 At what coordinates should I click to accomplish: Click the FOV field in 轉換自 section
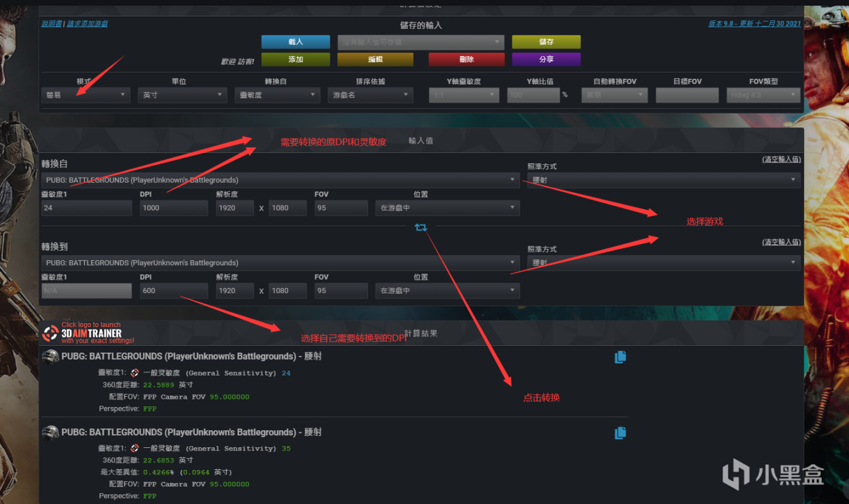341,208
